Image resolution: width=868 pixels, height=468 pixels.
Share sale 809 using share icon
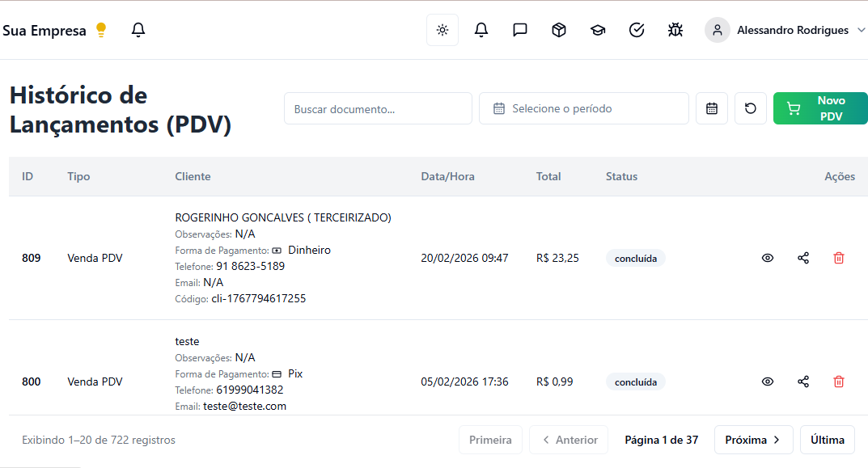pos(803,258)
